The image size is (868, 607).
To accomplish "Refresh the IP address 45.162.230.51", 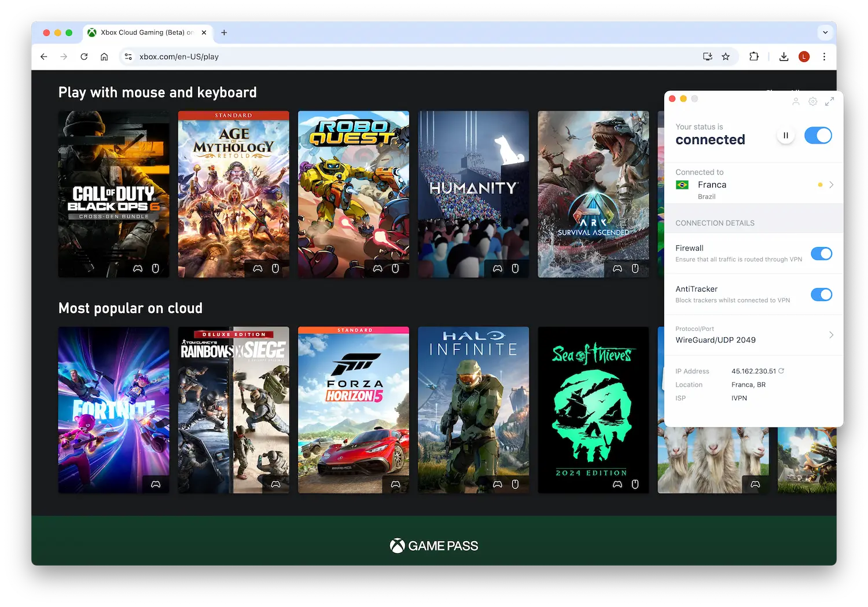I will (781, 371).
